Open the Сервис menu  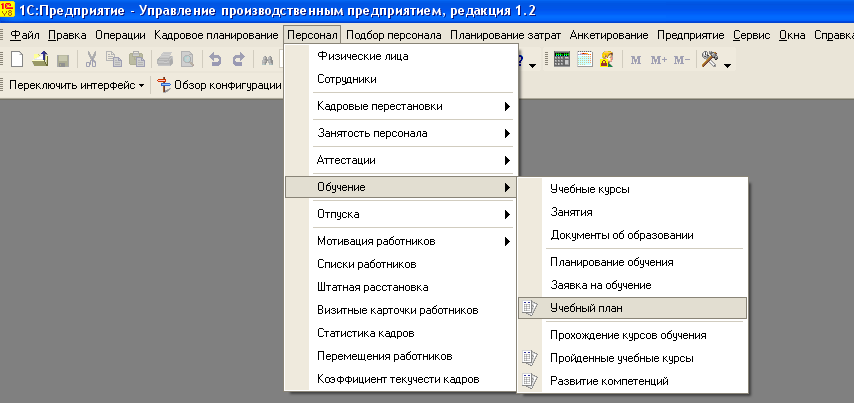[x=752, y=35]
